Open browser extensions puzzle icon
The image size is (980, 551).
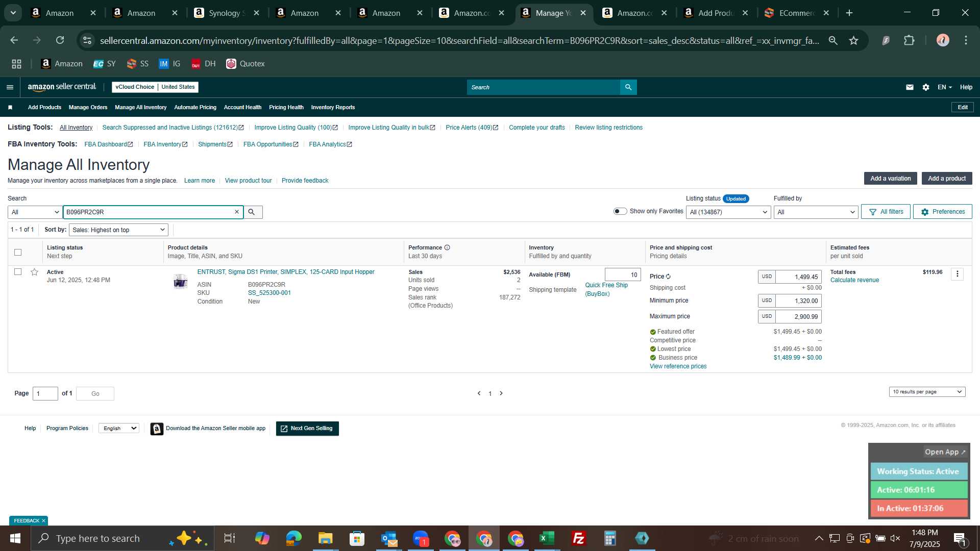pyautogui.click(x=909, y=40)
